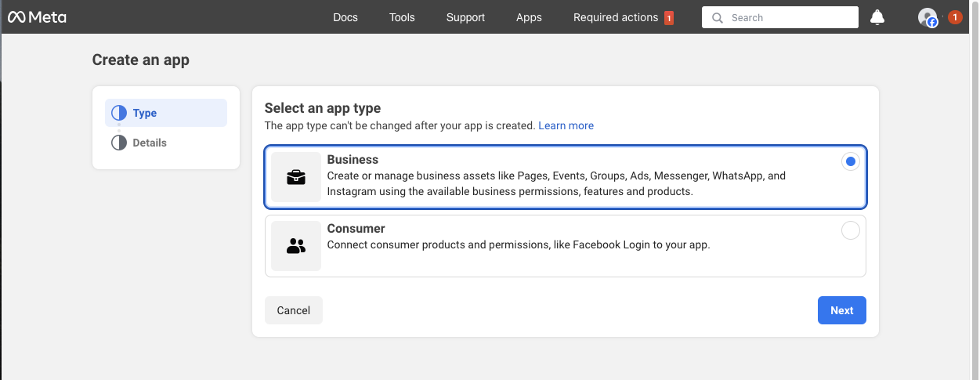Open the Tools menu
The height and width of the screenshot is (380, 980).
tap(402, 17)
